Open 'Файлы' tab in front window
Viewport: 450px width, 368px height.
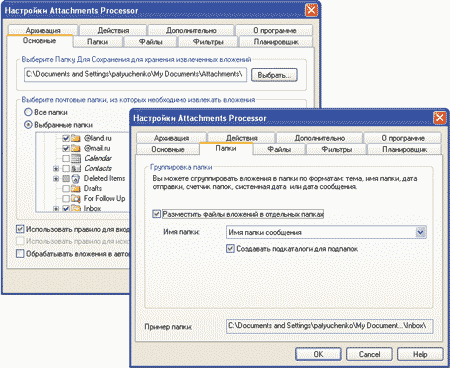[279, 149]
